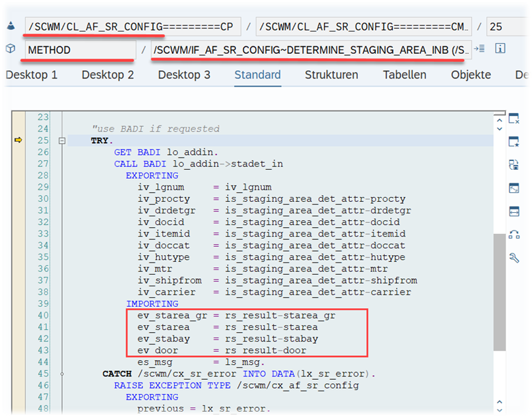Click the yellow execution pointer arrow at line 25
Screen dimensions: 532x418
point(18,140)
